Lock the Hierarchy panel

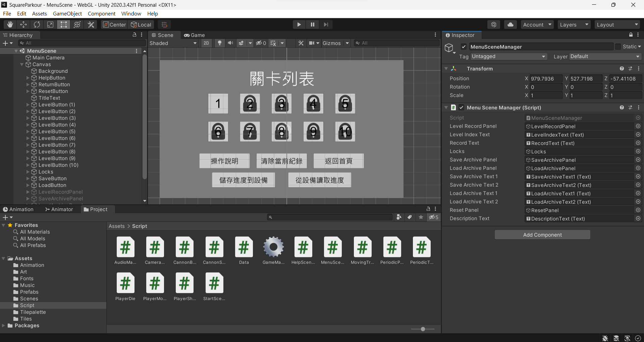click(135, 35)
